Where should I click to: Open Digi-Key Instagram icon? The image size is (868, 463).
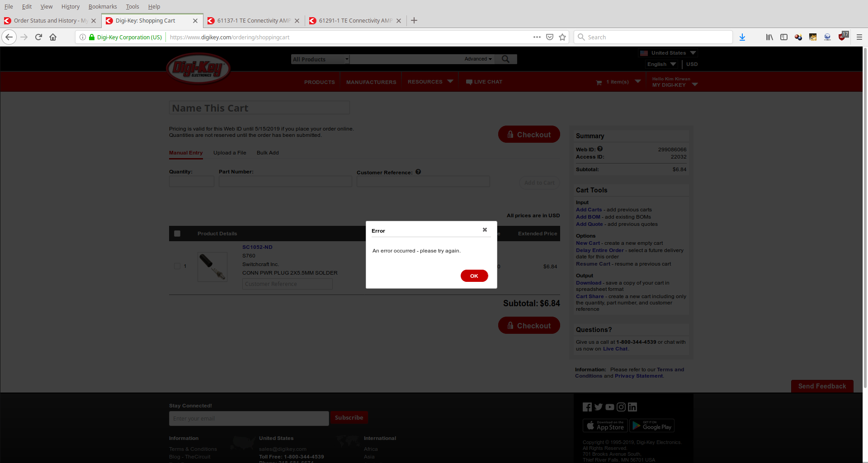[x=621, y=407]
